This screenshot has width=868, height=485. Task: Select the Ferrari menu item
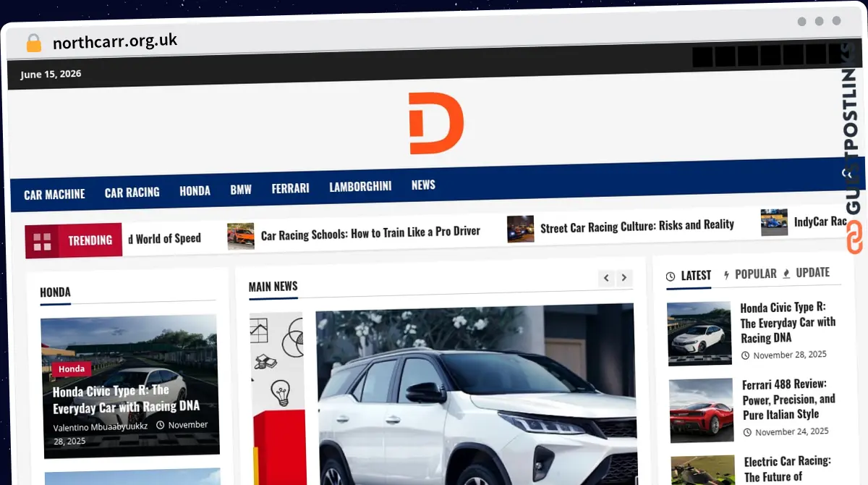tap(290, 188)
